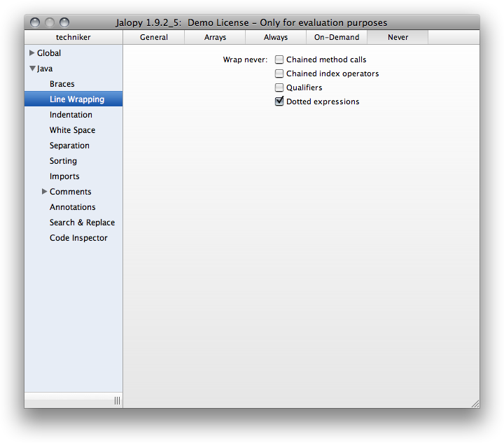Collapse the Java tree node
Screen dimensions: 504x443
click(32, 68)
